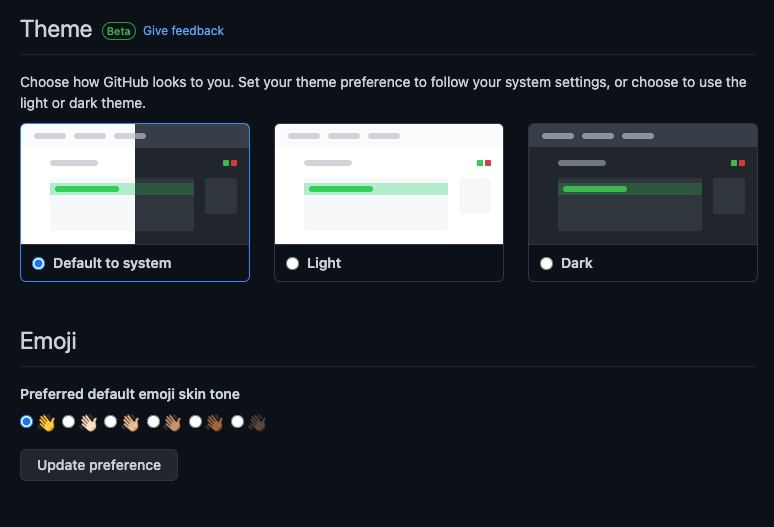Click the yellow waving hand emoji
The width and height of the screenshot is (774, 527).
pos(47,423)
